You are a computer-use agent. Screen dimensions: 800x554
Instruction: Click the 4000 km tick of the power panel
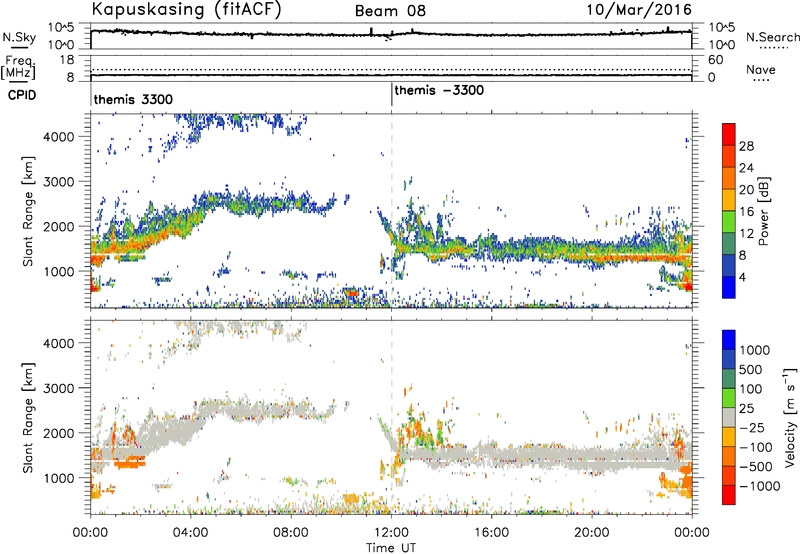pos(59,137)
